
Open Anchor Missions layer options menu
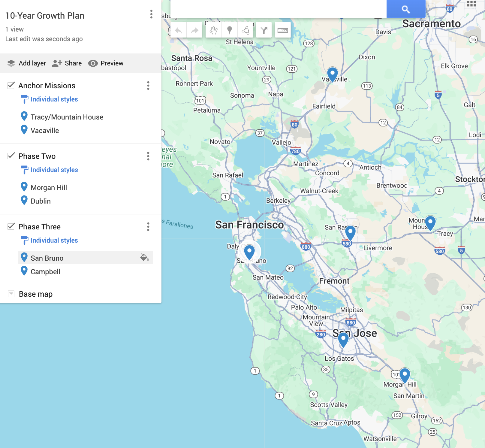[148, 86]
